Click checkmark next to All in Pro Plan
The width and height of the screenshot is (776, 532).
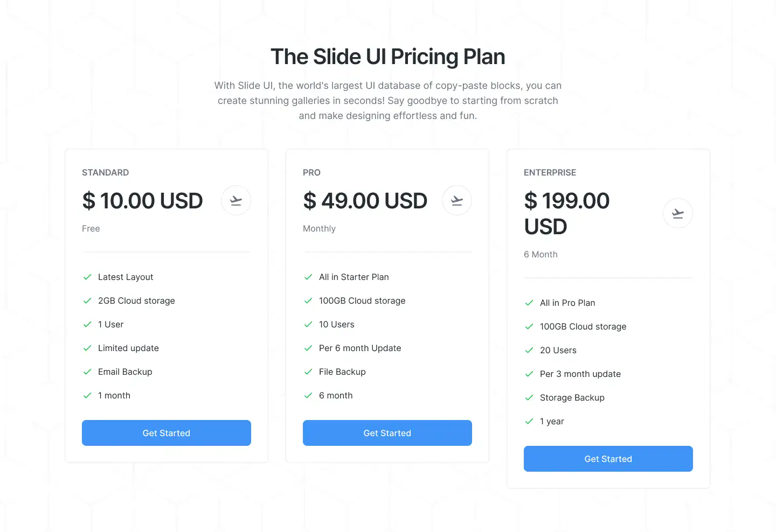pyautogui.click(x=529, y=303)
